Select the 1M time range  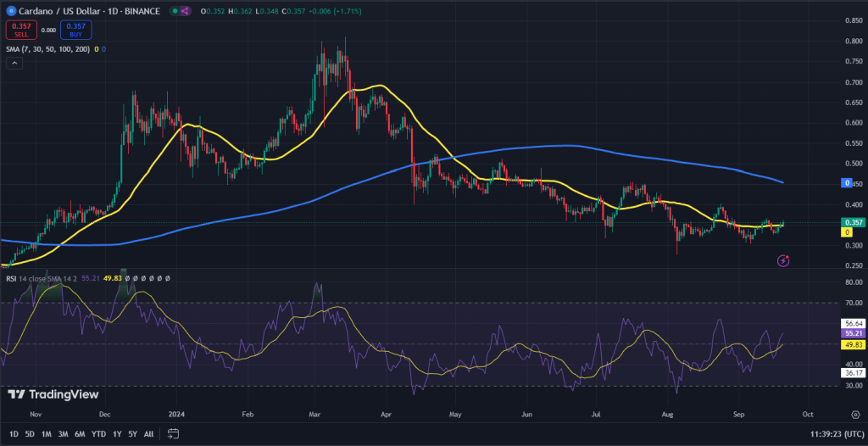(x=47, y=434)
